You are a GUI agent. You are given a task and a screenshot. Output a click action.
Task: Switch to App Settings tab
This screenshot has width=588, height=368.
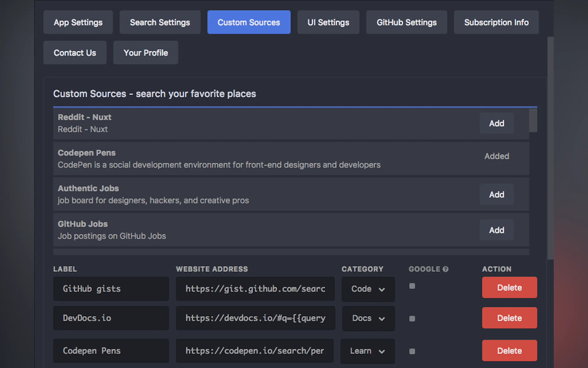pos(78,22)
